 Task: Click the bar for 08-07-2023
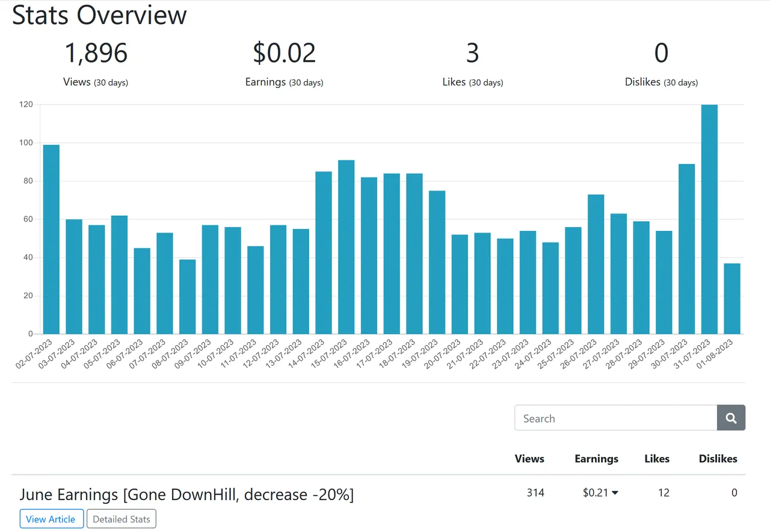tap(187, 297)
